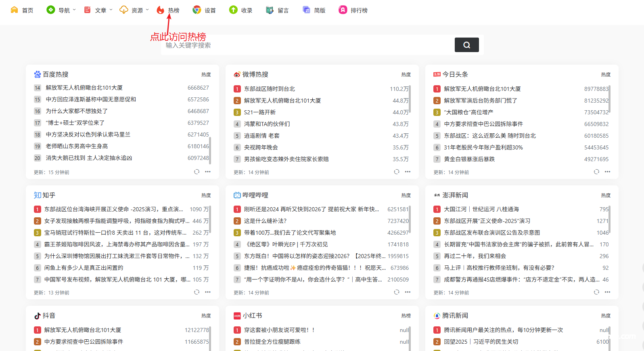Expand the 导航 dropdown arrow
The image size is (644, 351).
coord(74,10)
